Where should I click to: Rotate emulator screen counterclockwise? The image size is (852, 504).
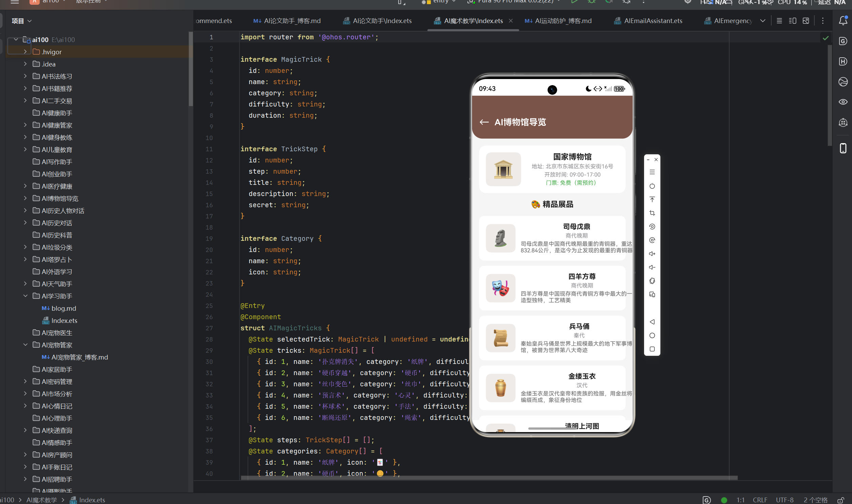pos(652,227)
